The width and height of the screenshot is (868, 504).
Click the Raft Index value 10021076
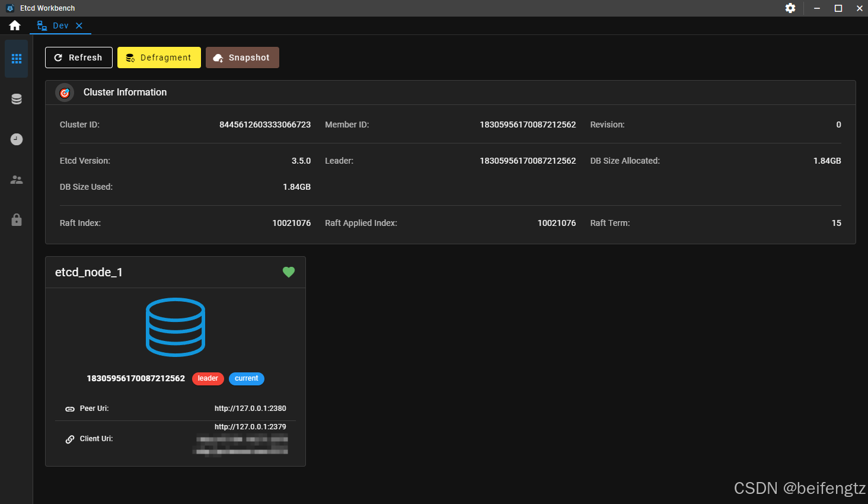(292, 223)
